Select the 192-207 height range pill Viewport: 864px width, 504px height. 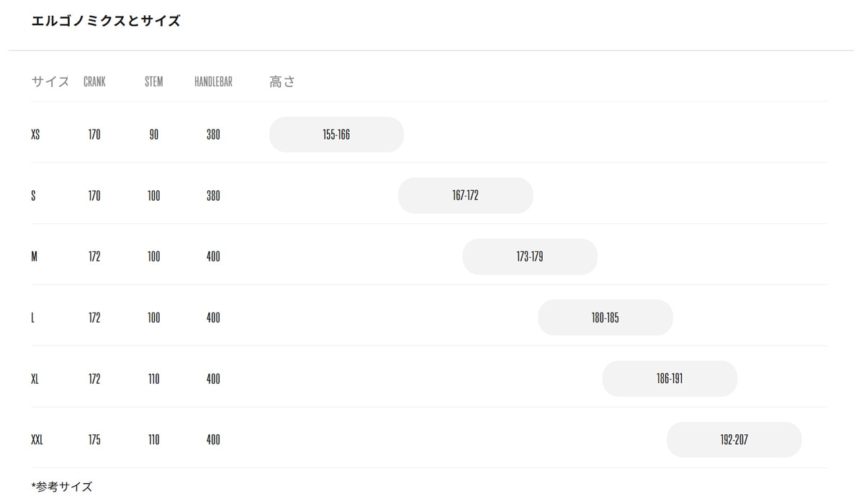[x=734, y=440]
